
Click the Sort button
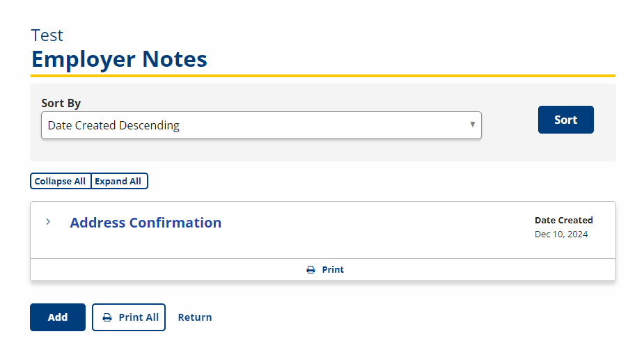click(565, 120)
